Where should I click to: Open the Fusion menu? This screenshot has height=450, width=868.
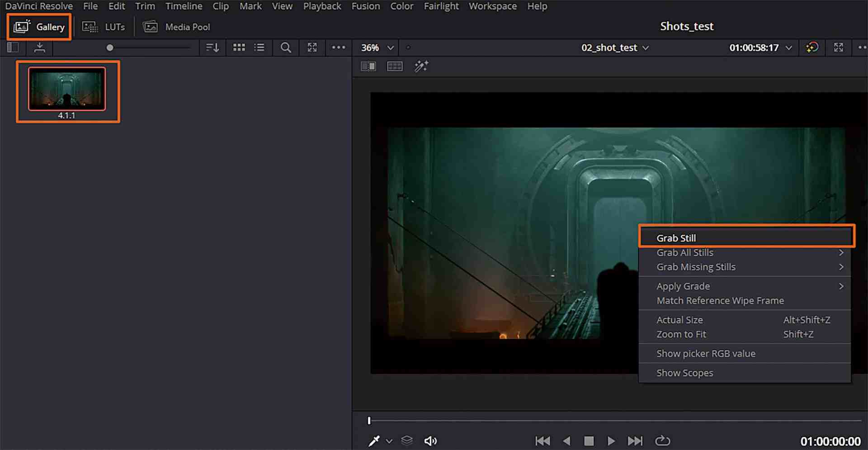point(366,6)
